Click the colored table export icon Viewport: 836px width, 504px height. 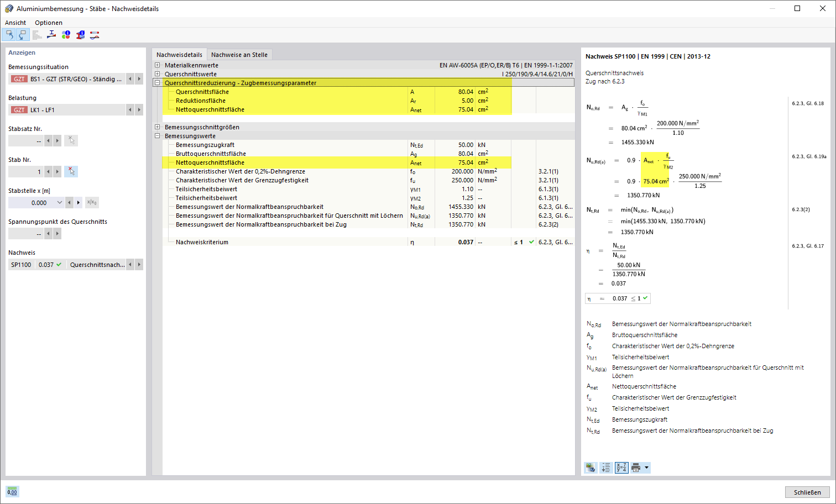pos(591,468)
